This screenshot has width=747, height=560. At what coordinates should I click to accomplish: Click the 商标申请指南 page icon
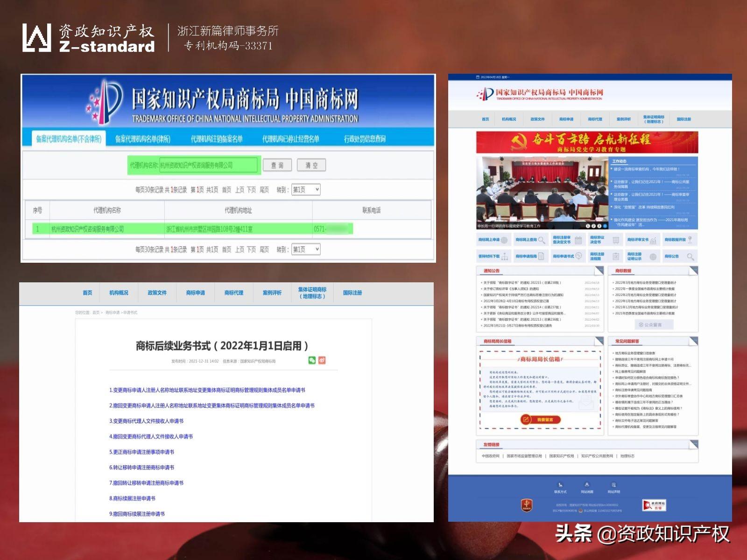tap(541, 256)
